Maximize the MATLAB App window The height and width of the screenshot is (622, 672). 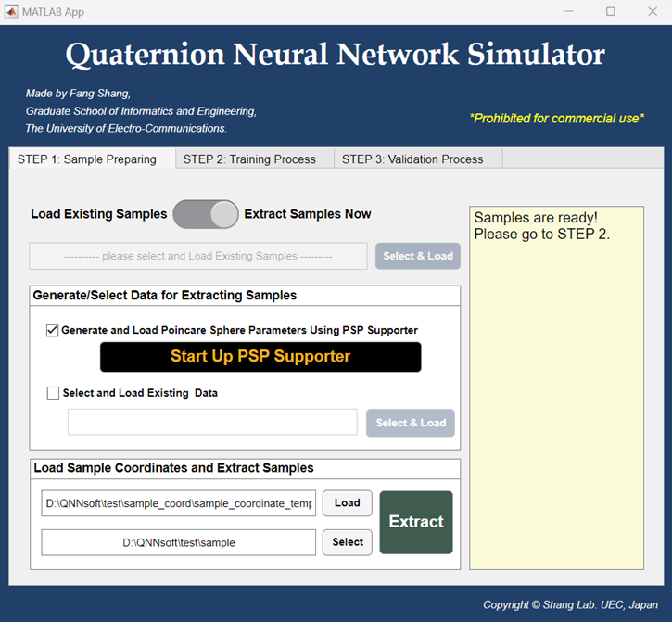point(611,11)
